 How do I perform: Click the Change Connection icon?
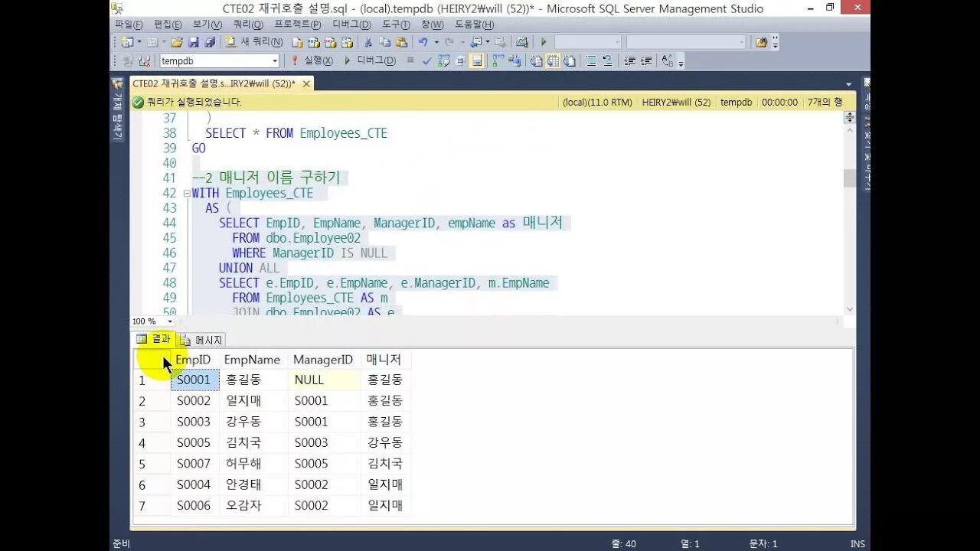point(144,61)
